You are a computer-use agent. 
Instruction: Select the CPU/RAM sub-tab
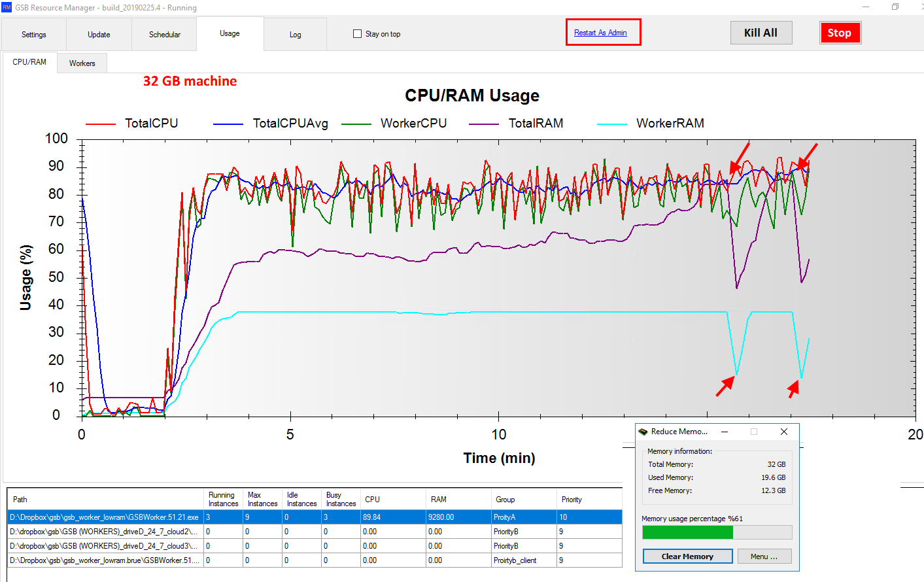[x=29, y=62]
